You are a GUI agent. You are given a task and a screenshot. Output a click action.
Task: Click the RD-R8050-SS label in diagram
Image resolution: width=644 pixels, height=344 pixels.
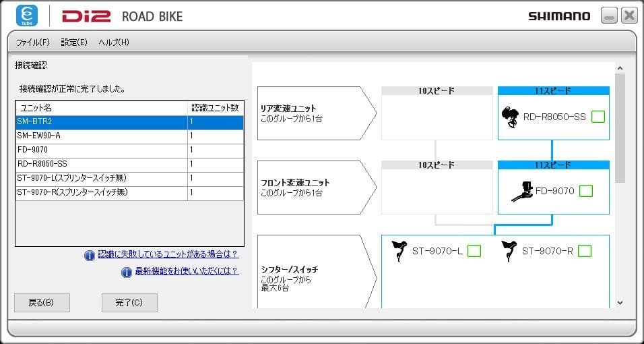554,117
